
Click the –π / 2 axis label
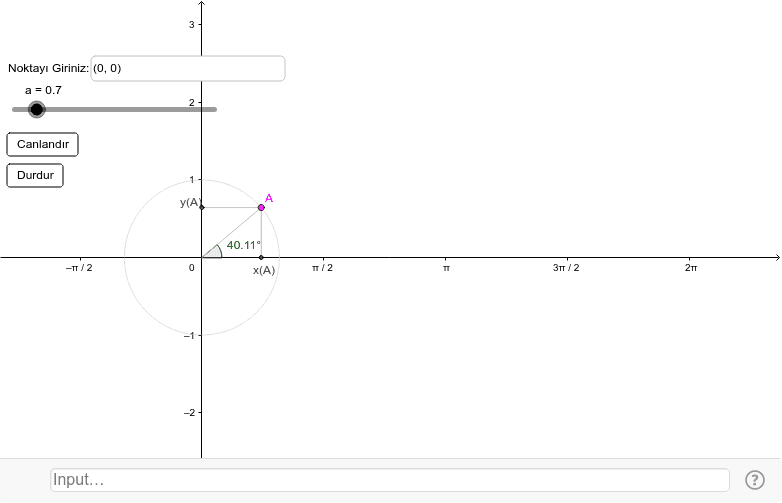click(x=79, y=268)
